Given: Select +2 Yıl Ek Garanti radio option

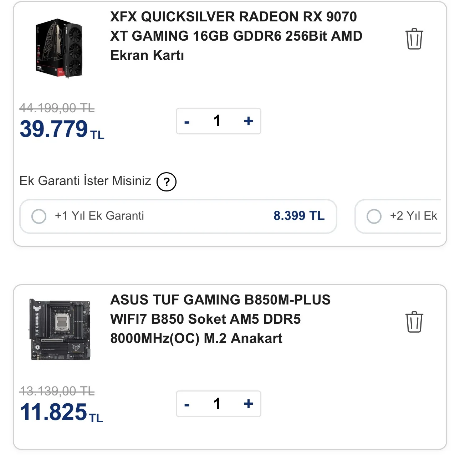Looking at the screenshot, I should pos(374,216).
